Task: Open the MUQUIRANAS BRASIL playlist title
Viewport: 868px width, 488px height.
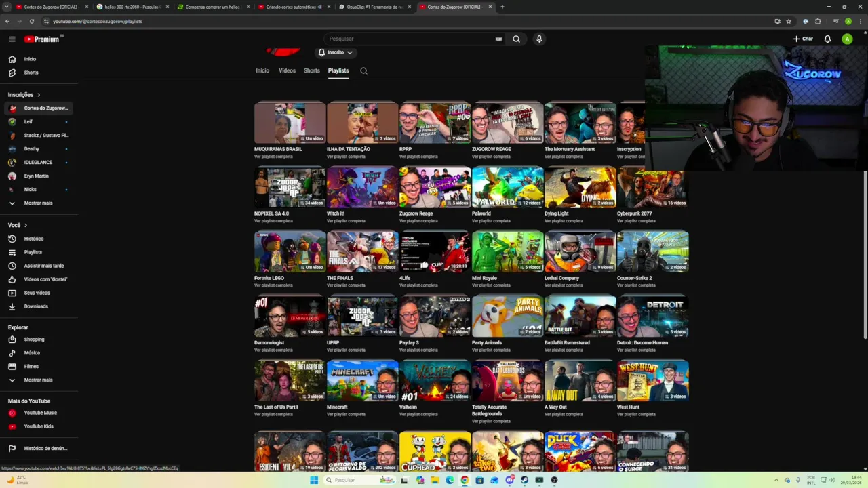Action: pos(278,149)
